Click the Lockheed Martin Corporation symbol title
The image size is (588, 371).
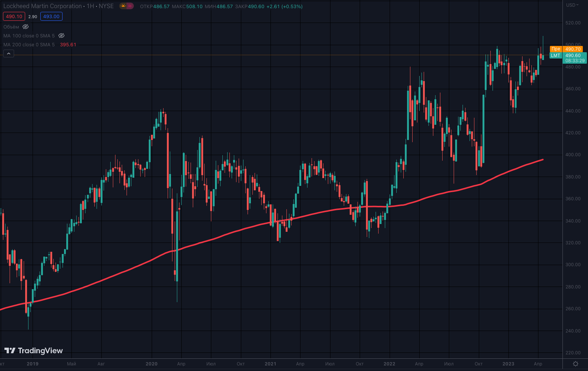tap(43, 6)
